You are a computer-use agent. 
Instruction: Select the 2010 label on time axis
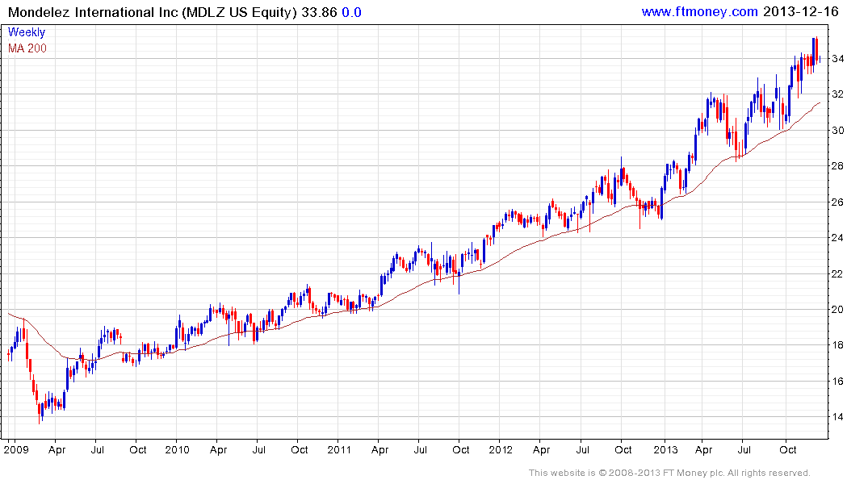[177, 449]
